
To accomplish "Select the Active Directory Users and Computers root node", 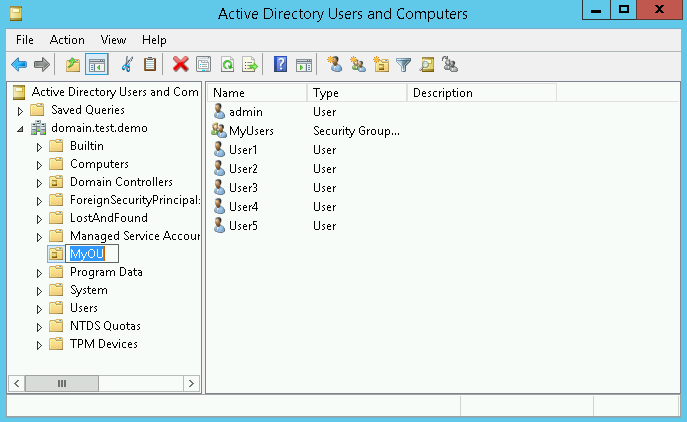I will tap(115, 92).
